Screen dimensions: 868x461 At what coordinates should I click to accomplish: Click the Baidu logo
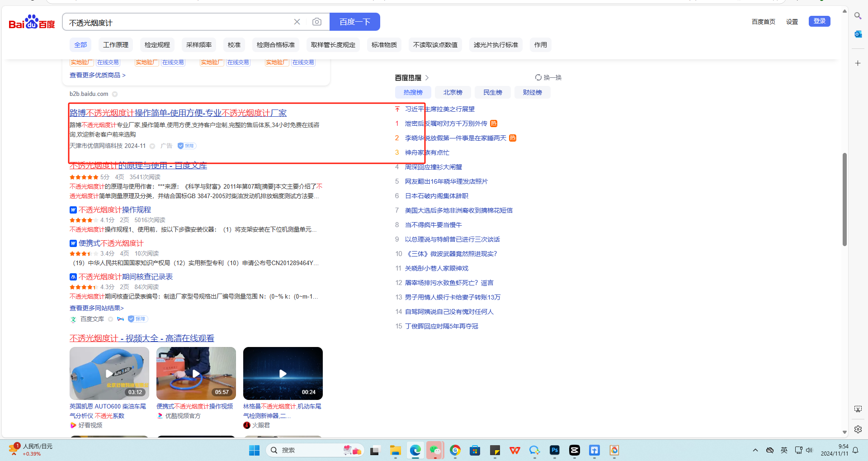(32, 22)
